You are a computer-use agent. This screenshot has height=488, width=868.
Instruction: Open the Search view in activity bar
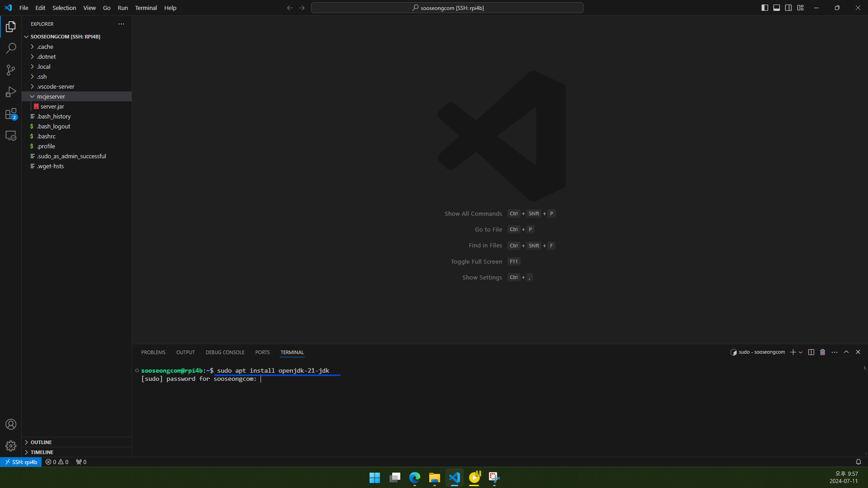coord(11,48)
